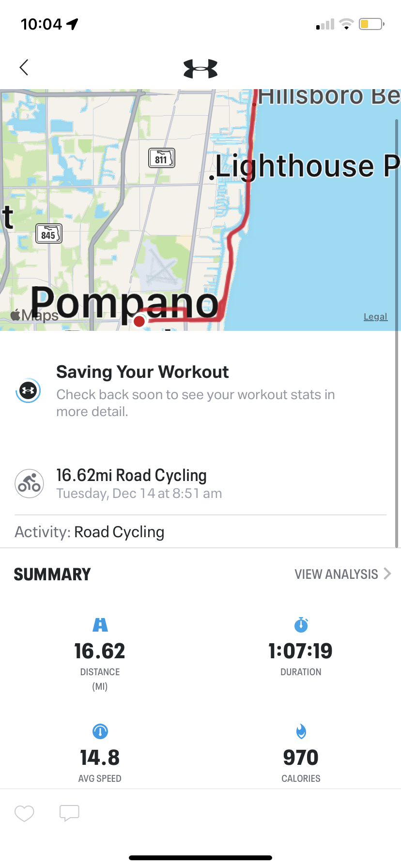Tap the saving workout sync icon
Viewport: 401px width, 868px height.
tap(28, 390)
